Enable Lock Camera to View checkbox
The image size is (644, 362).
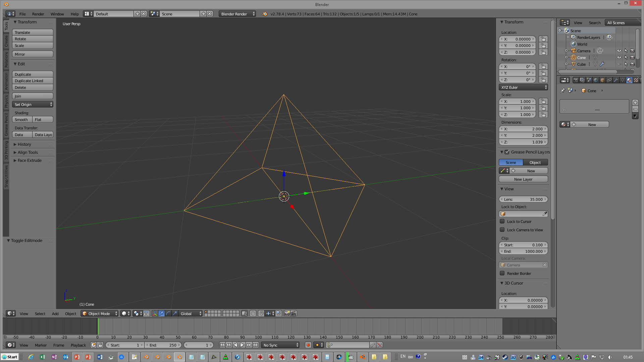(502, 230)
